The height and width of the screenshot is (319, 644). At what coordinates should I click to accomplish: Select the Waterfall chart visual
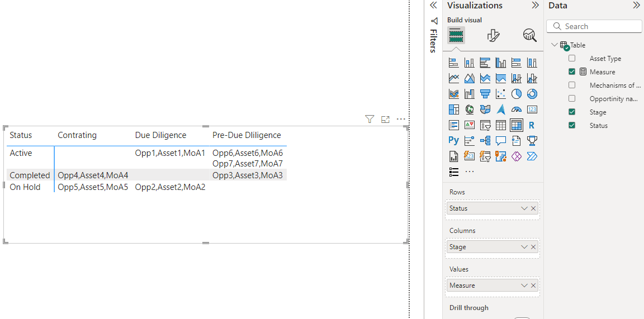coord(469,94)
